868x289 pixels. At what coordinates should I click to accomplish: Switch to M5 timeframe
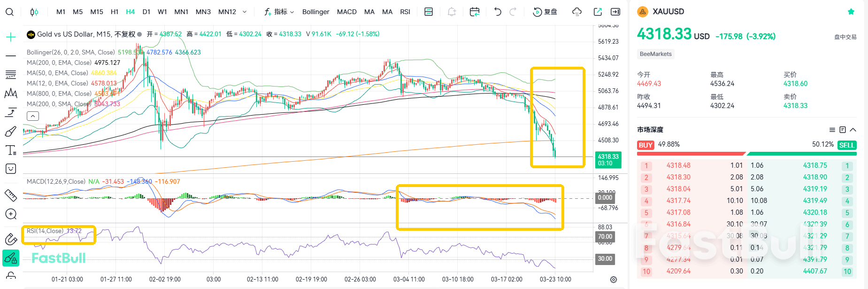pyautogui.click(x=78, y=12)
